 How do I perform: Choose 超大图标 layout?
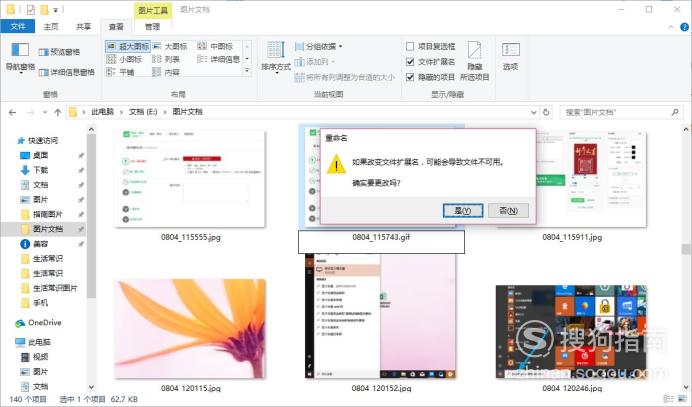[128, 46]
